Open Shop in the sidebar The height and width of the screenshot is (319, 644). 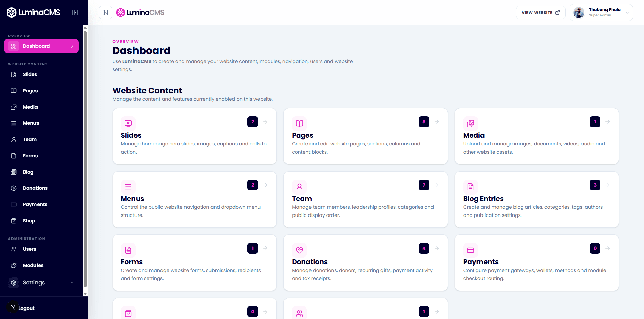pos(41,221)
